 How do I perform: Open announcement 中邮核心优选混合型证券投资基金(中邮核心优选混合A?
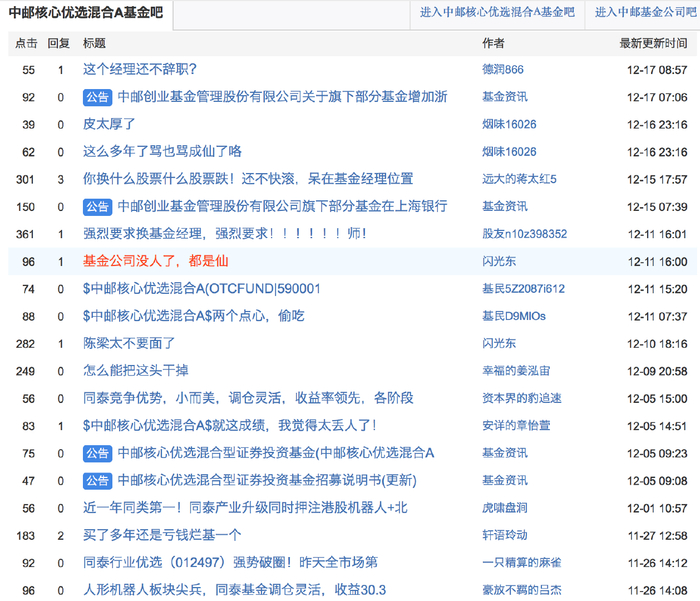275,453
